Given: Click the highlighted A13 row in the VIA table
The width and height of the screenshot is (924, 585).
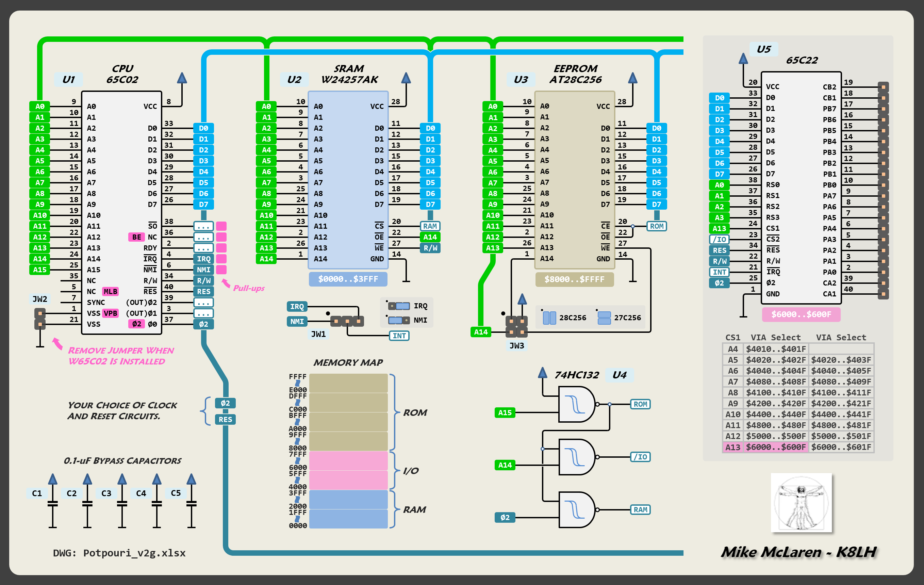Looking at the screenshot, I should (x=765, y=447).
